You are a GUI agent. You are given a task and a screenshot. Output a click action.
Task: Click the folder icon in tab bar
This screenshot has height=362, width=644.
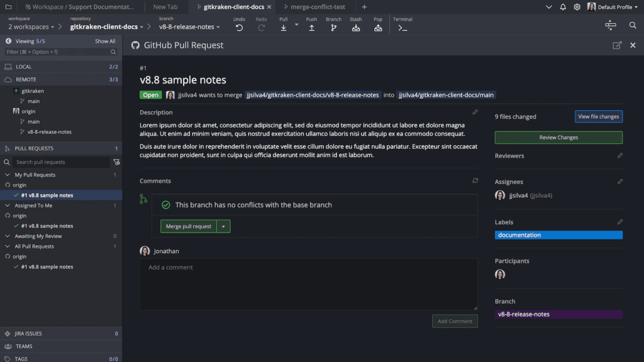[x=8, y=7]
